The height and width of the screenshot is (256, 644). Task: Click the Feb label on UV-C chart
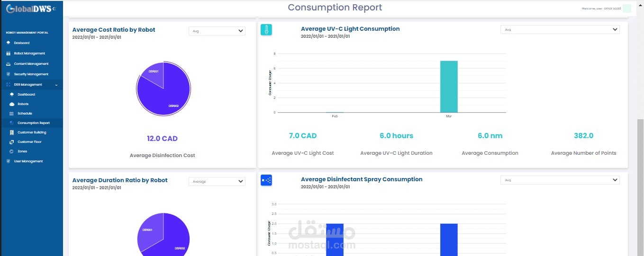tap(335, 116)
